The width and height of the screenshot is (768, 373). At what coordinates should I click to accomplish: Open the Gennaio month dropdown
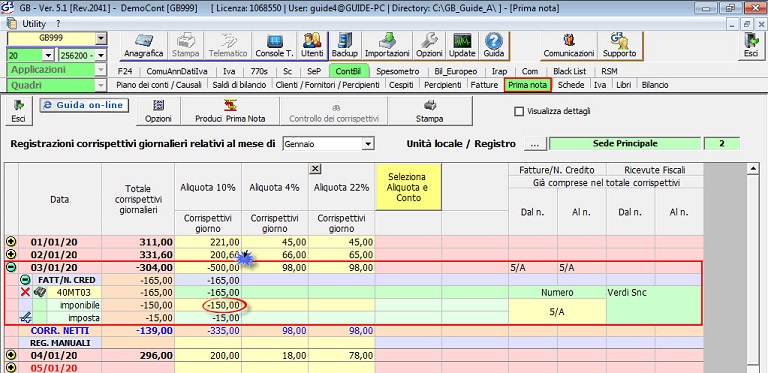368,144
